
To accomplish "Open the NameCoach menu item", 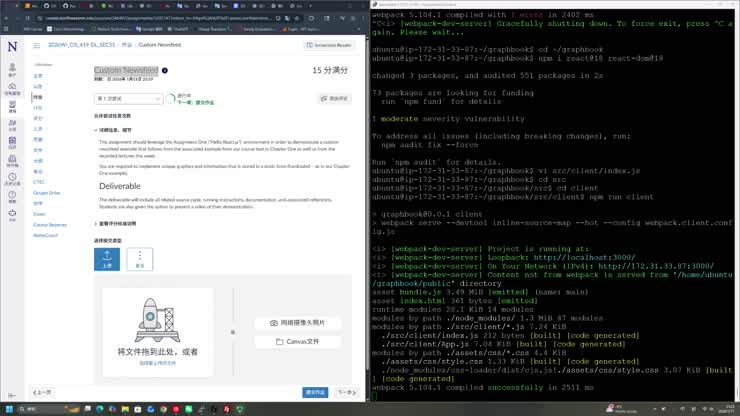I will [45, 235].
